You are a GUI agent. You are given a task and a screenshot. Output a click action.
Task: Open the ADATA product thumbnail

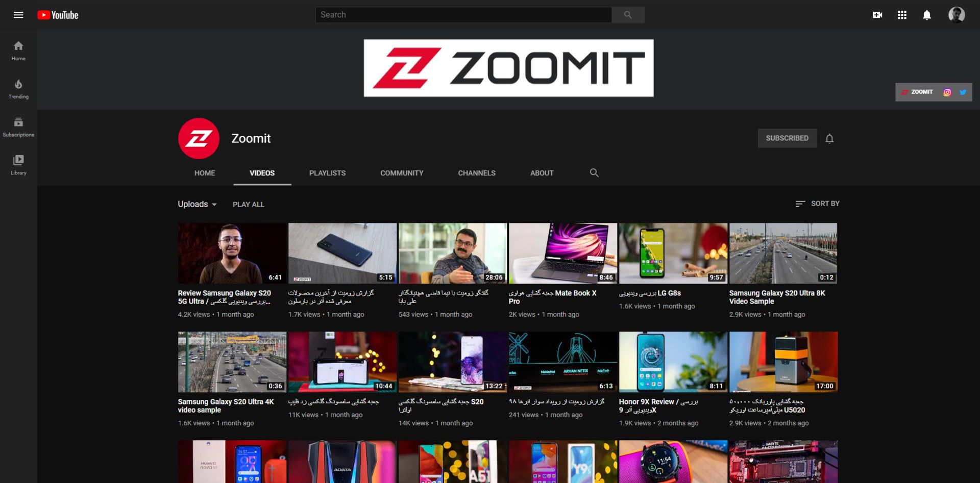click(342, 462)
